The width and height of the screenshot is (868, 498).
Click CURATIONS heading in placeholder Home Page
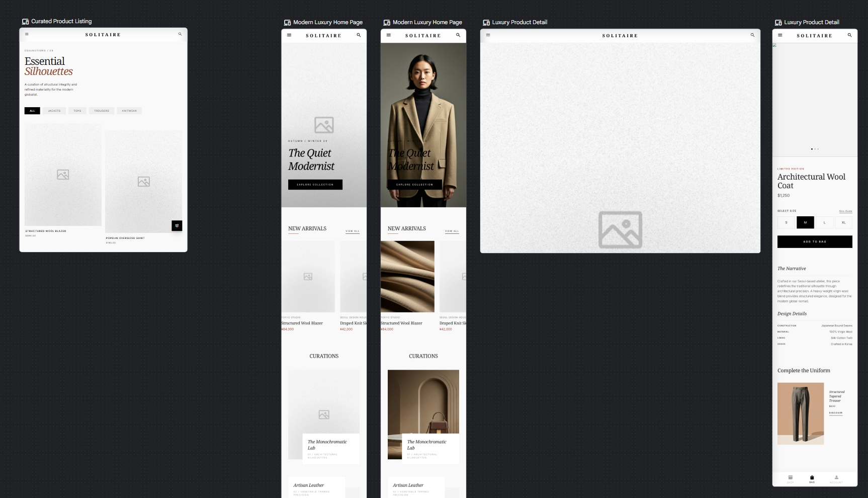coord(324,356)
